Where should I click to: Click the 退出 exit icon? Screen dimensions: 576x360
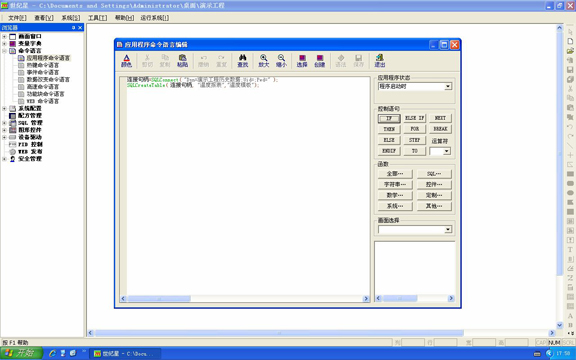[x=380, y=61]
